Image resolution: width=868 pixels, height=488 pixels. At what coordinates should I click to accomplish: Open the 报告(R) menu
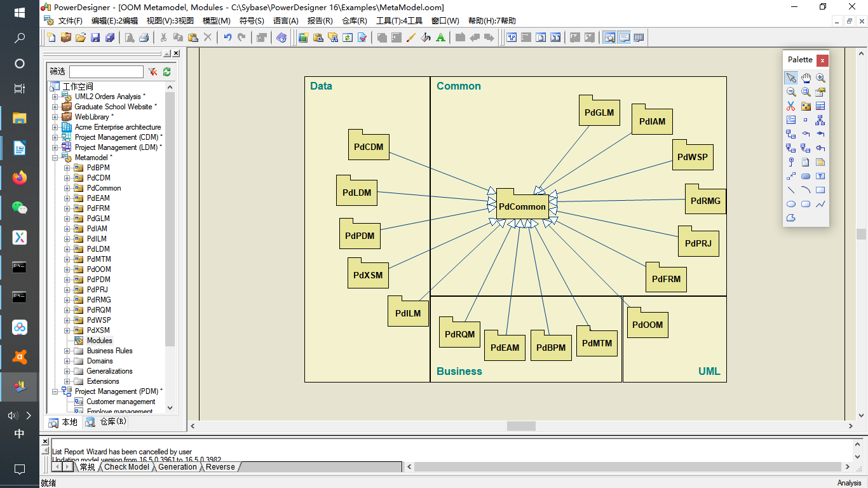click(x=320, y=21)
